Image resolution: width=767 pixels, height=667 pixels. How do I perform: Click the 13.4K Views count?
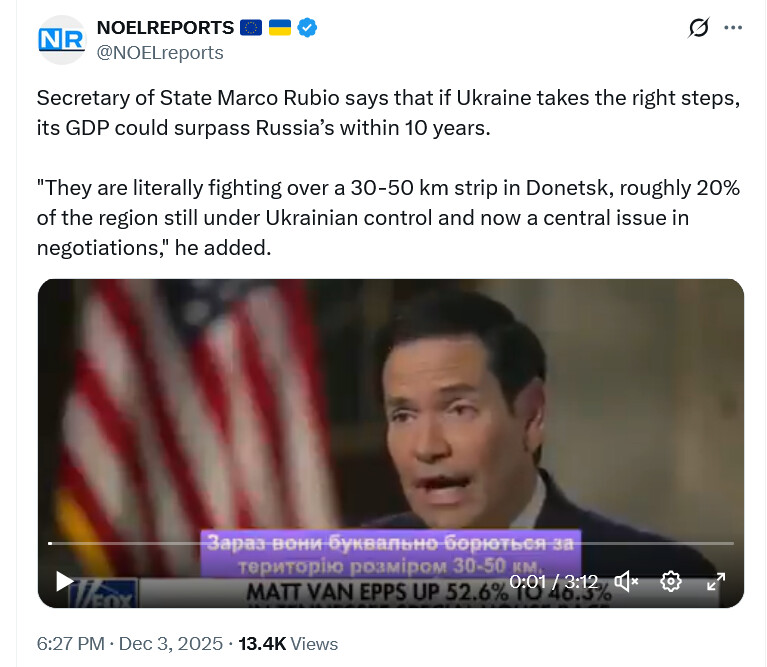287,644
